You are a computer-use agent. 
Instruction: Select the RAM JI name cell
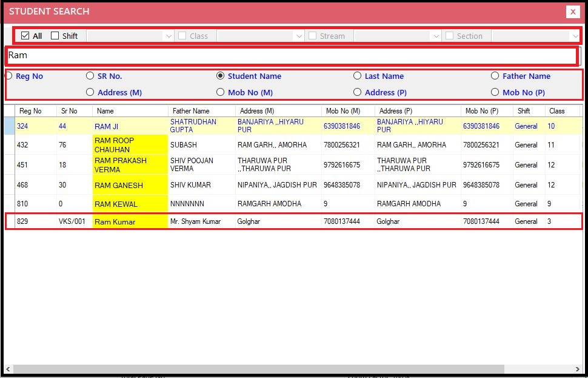click(130, 126)
